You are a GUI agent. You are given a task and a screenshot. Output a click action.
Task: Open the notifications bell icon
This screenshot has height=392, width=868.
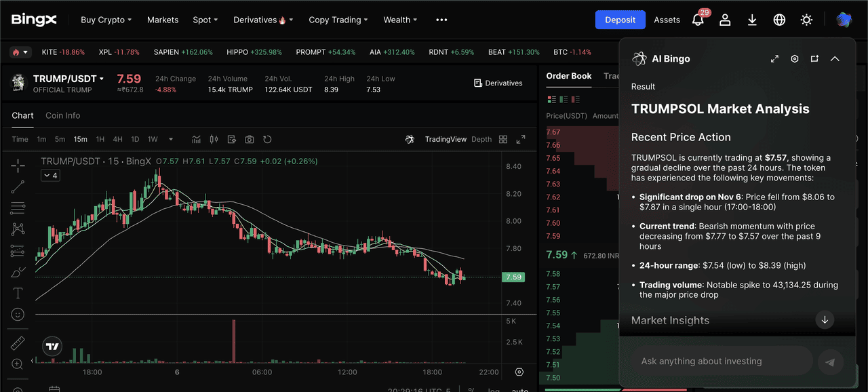[x=698, y=20]
